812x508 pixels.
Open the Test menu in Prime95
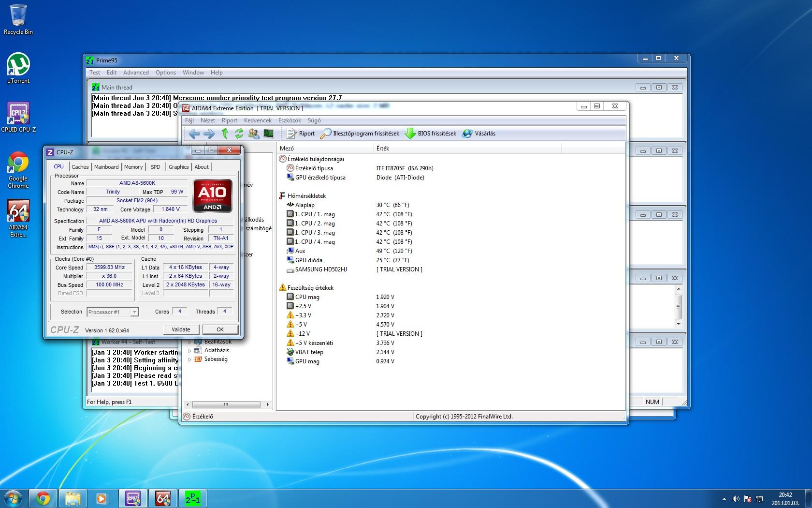tap(95, 73)
